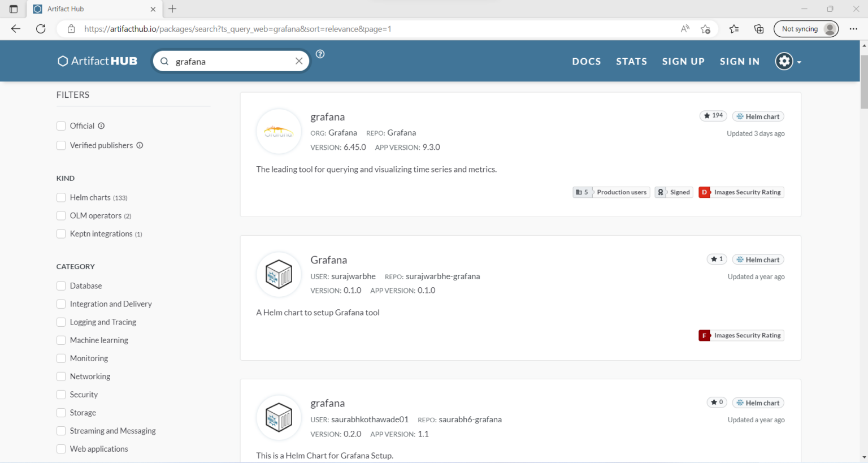Click the Artifact Hub logo
Screen dimensions: 868x463
point(97,60)
